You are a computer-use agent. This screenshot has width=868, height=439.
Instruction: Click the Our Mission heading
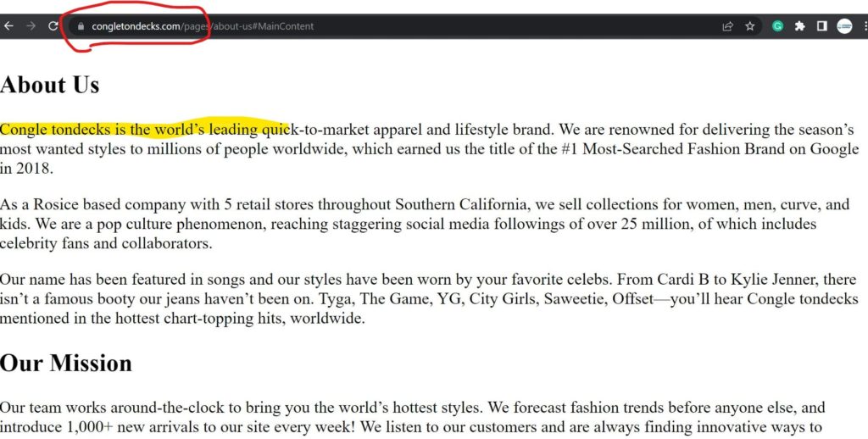(x=66, y=364)
